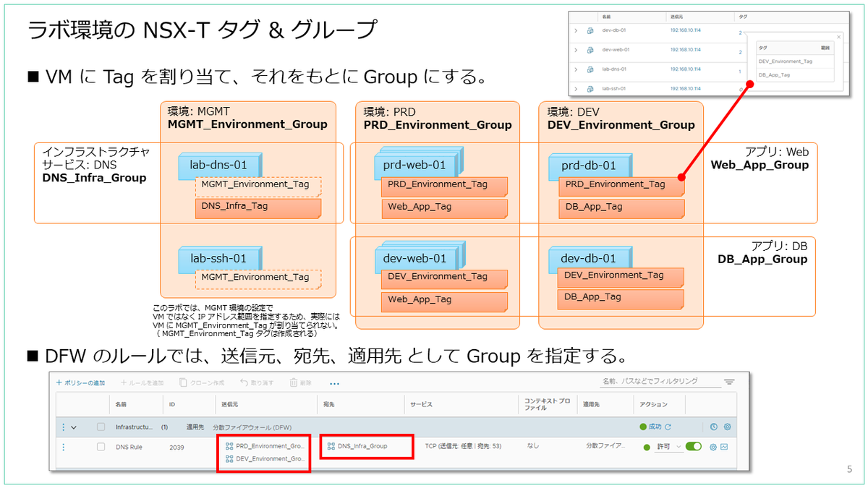Click the dev-db-01 name in VM list
868x488 pixels.
613,30
